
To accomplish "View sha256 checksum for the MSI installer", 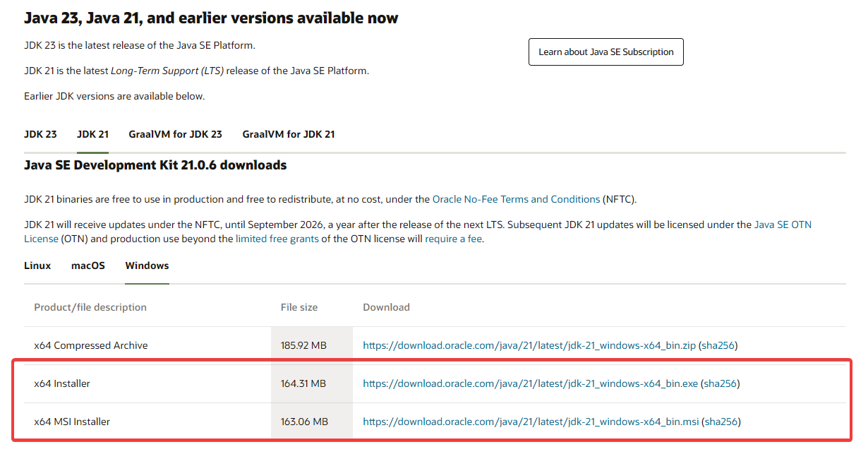I will click(721, 422).
